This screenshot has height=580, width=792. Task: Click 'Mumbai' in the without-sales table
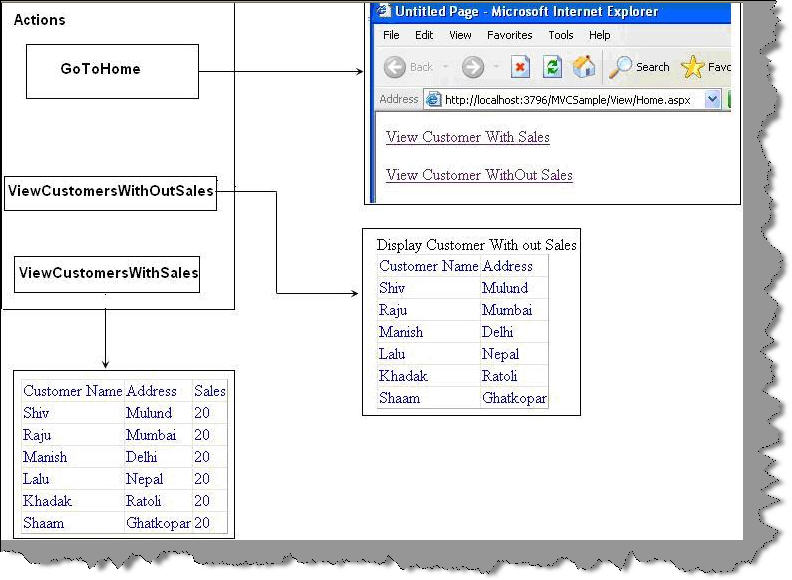(x=507, y=310)
